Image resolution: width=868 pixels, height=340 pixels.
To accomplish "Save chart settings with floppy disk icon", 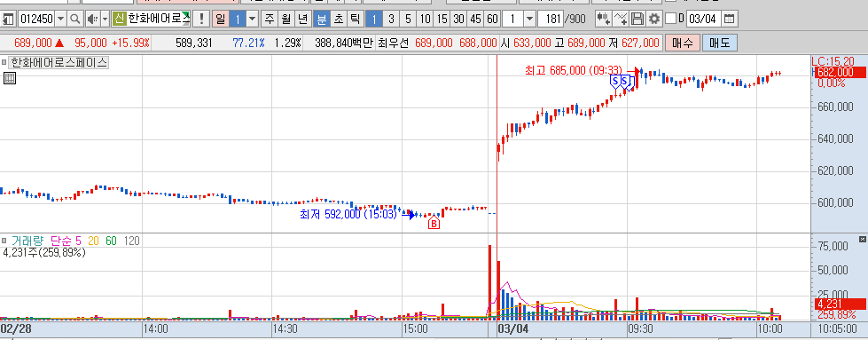I will (x=637, y=20).
